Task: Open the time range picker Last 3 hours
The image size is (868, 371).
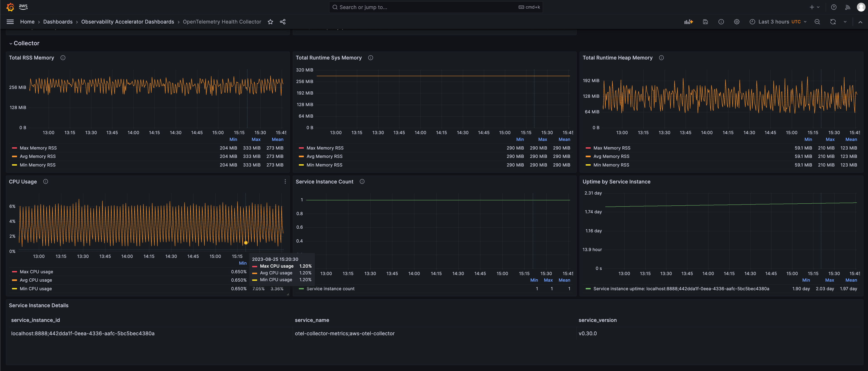Action: pos(778,22)
